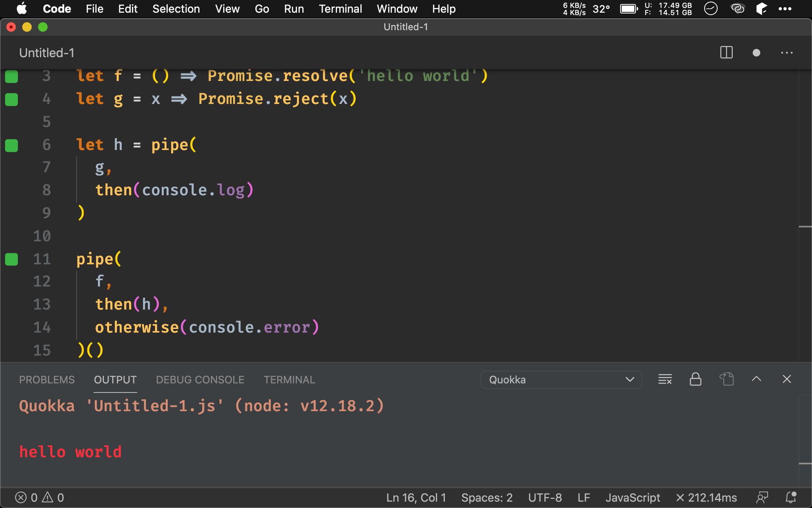Clear the output panel
This screenshot has height=508, width=812.
(x=665, y=379)
